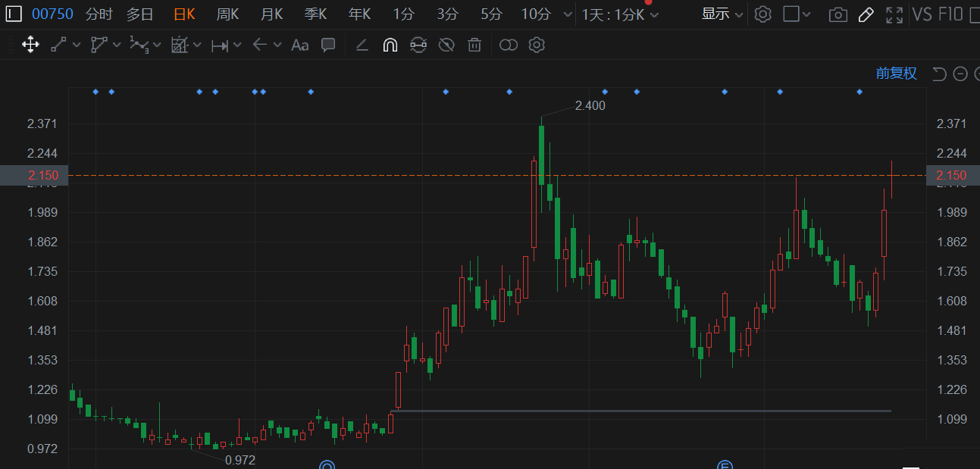Expand the line tool dropdown arrow

tap(77, 45)
